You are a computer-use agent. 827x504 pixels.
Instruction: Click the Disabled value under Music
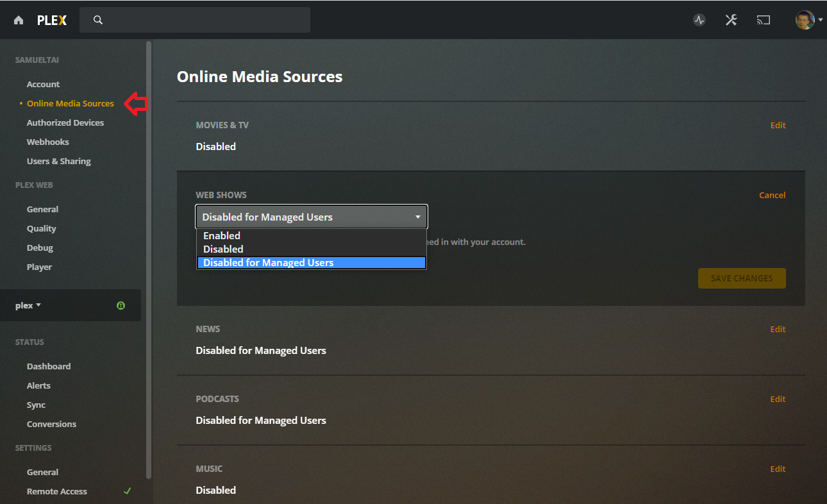[216, 490]
